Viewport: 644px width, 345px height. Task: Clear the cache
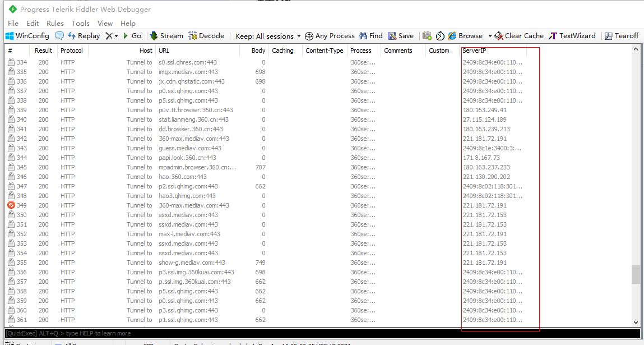(519, 36)
